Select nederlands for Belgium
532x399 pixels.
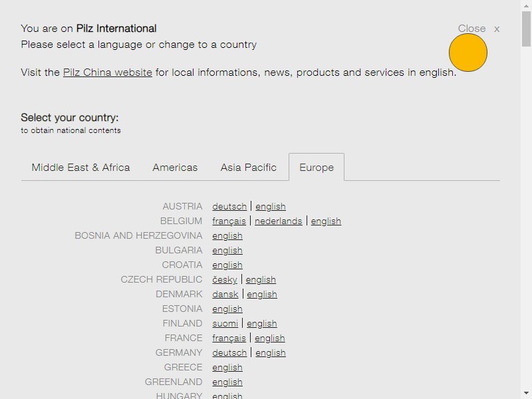278,221
